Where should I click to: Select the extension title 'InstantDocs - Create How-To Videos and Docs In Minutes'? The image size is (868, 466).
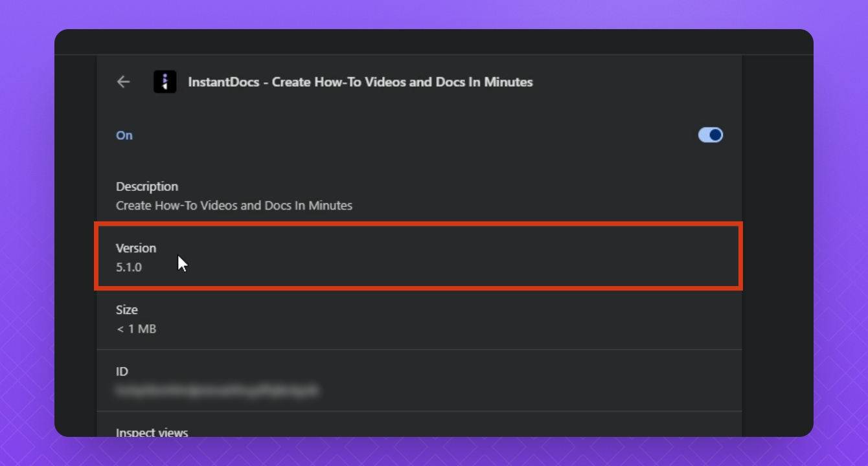tap(360, 82)
